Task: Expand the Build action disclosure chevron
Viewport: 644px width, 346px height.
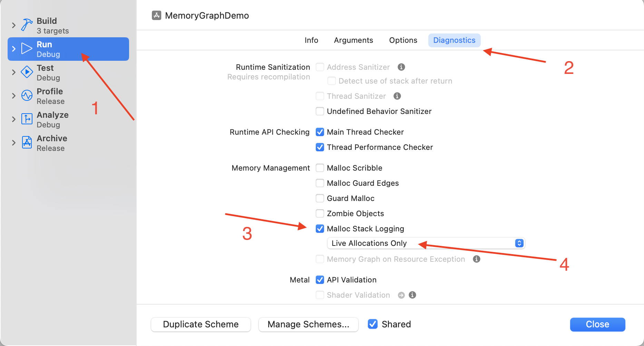Action: pyautogui.click(x=14, y=25)
